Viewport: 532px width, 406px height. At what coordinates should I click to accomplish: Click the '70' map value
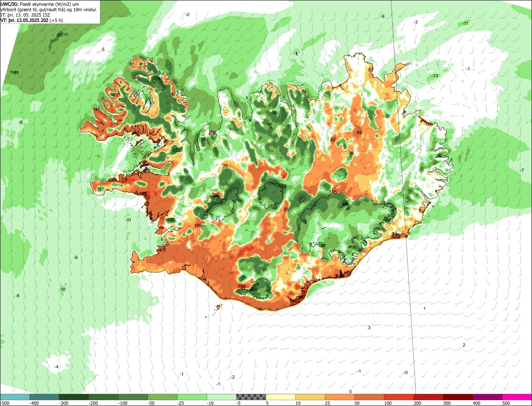point(225,166)
